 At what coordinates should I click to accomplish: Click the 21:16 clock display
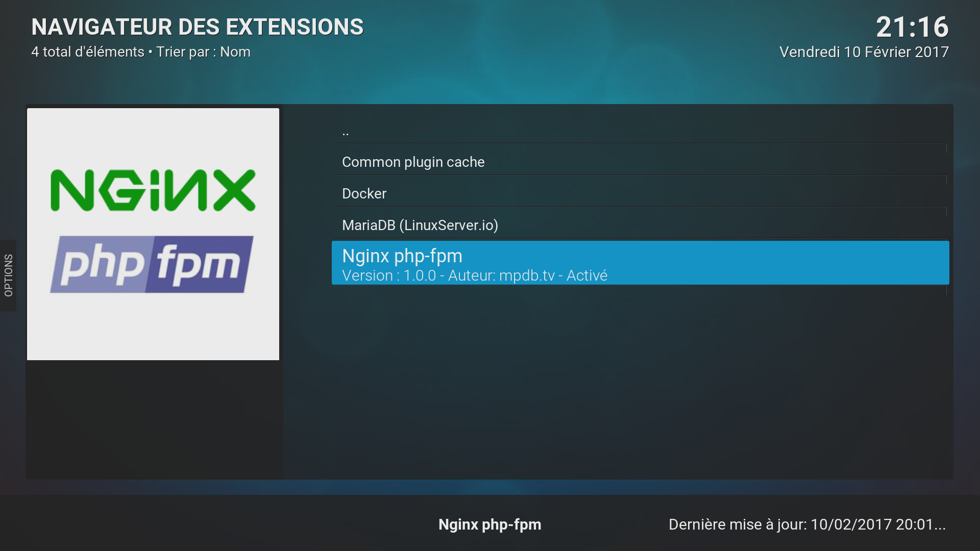[912, 27]
